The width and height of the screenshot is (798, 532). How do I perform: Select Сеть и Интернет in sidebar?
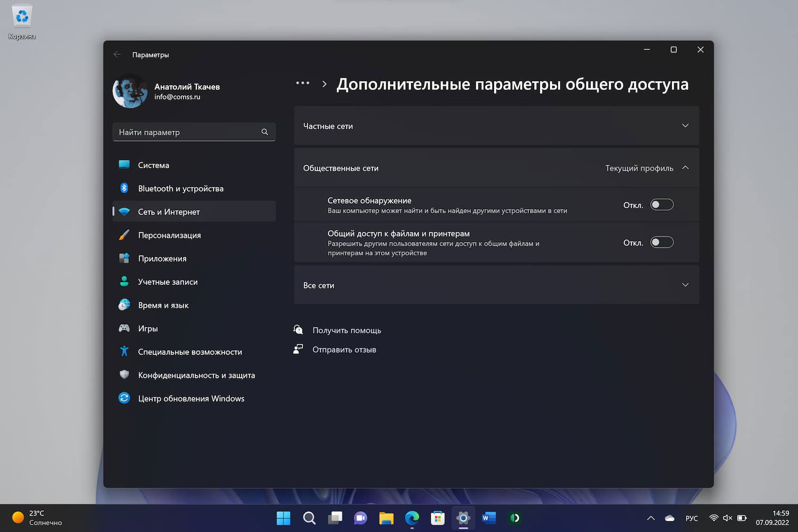pyautogui.click(x=194, y=212)
